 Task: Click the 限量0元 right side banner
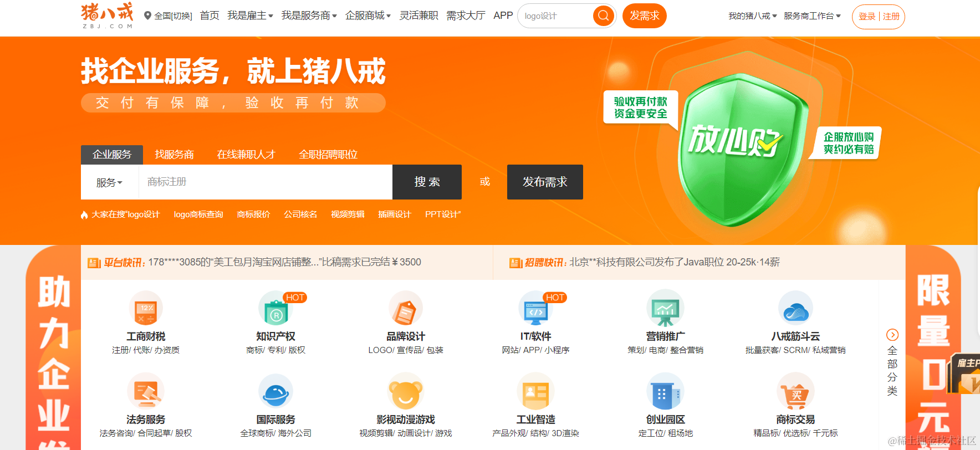click(933, 348)
